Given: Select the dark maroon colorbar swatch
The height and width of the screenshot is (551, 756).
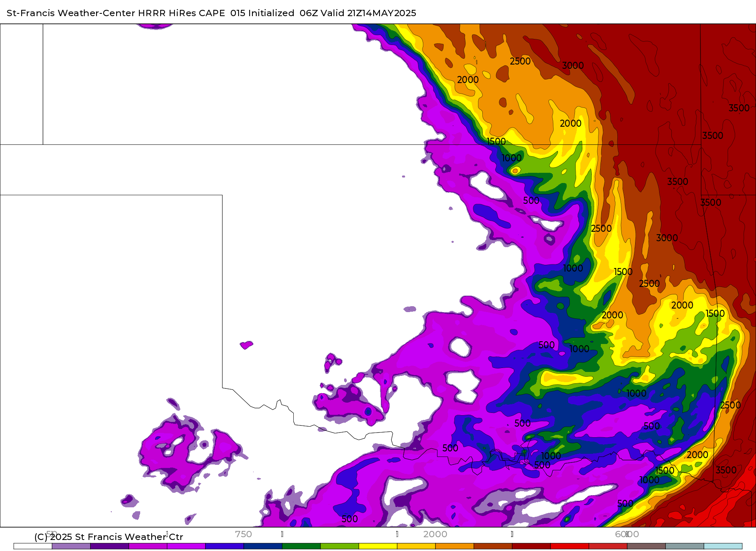Looking at the screenshot, I should [x=531, y=546].
